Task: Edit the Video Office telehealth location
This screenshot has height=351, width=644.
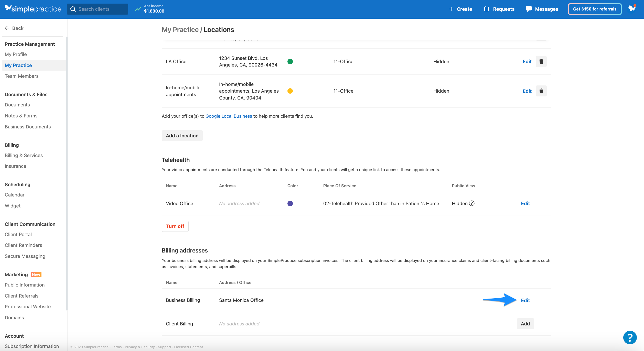Action: pyautogui.click(x=525, y=203)
